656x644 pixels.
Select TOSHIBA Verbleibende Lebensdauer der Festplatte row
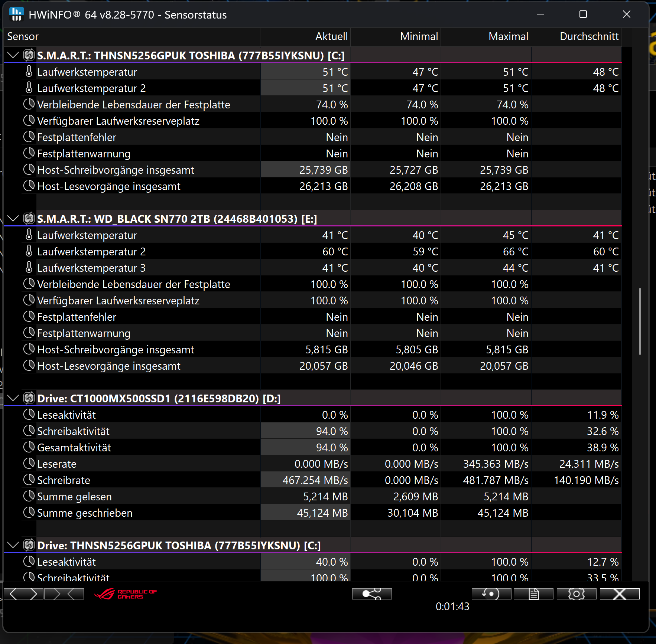pyautogui.click(x=134, y=105)
